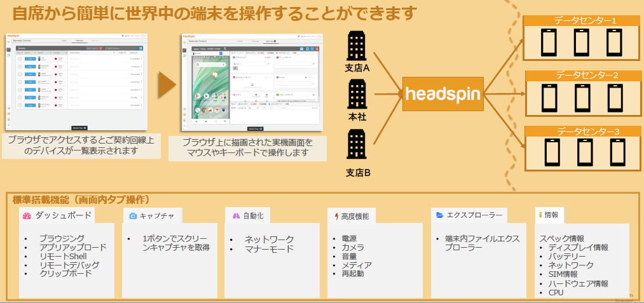The height and width of the screenshot is (303, 644).
Task: Click the purple automation icon beside 自動化
Action: pyautogui.click(x=235, y=216)
